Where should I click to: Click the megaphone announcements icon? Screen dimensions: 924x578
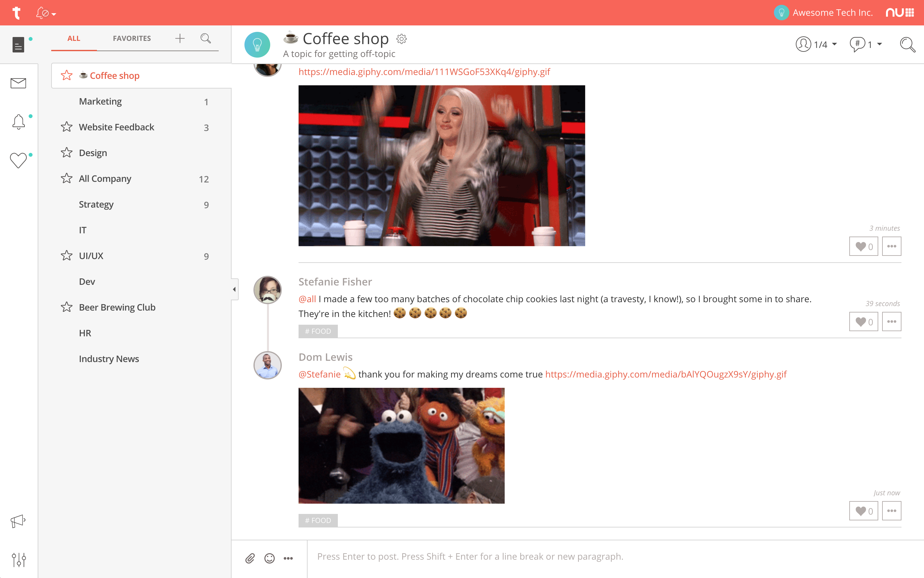[18, 521]
